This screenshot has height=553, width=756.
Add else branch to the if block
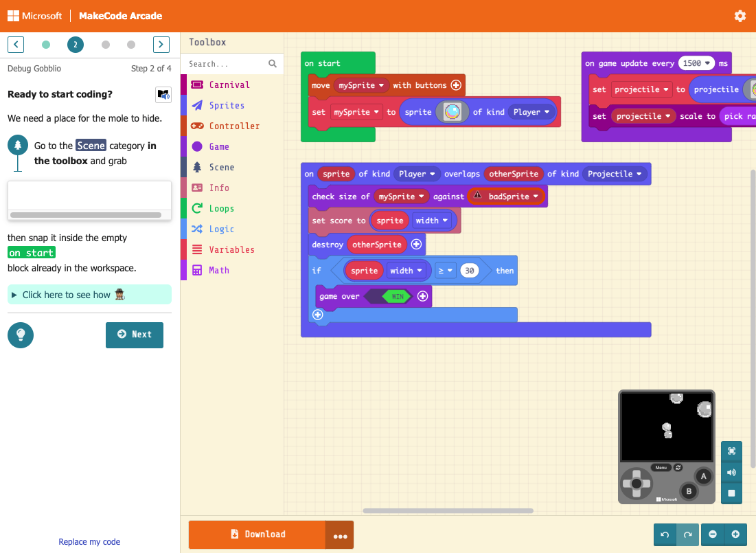(318, 315)
